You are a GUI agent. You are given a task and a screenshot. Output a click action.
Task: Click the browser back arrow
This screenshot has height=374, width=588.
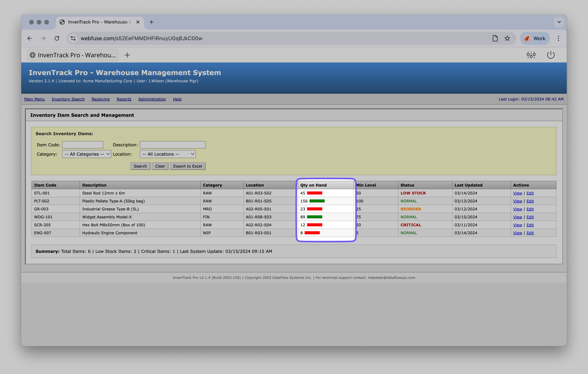coord(29,38)
